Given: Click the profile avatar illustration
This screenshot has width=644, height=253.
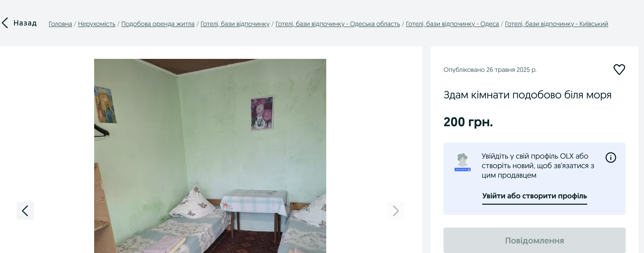Looking at the screenshot, I should (463, 162).
